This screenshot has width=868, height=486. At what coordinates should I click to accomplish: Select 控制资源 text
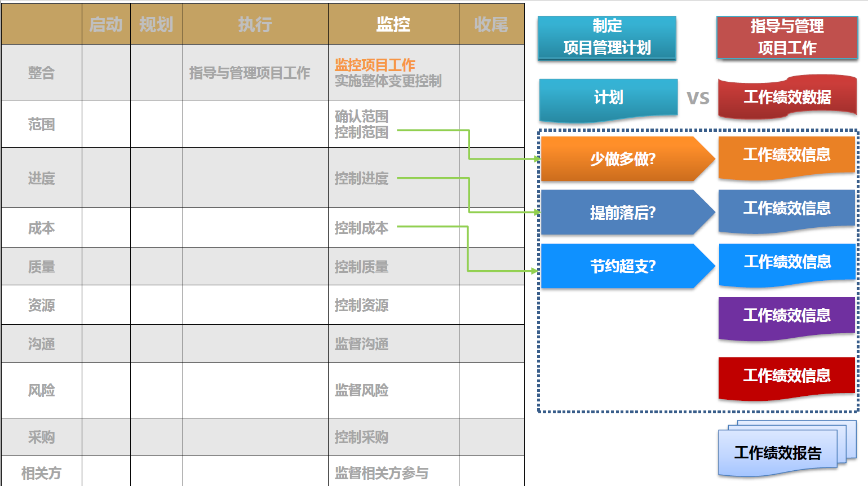pos(361,305)
